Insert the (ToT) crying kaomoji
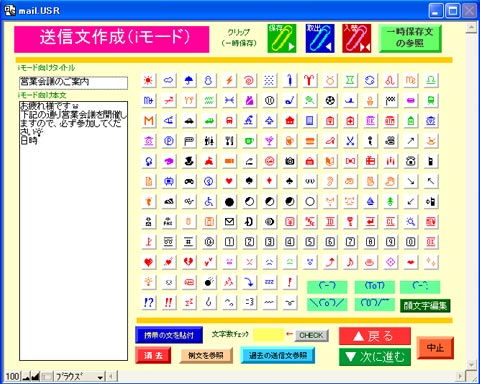The image size is (480, 384). pyautogui.click(x=375, y=286)
